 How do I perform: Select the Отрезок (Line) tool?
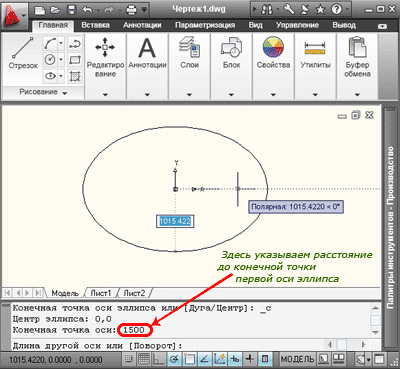23,53
